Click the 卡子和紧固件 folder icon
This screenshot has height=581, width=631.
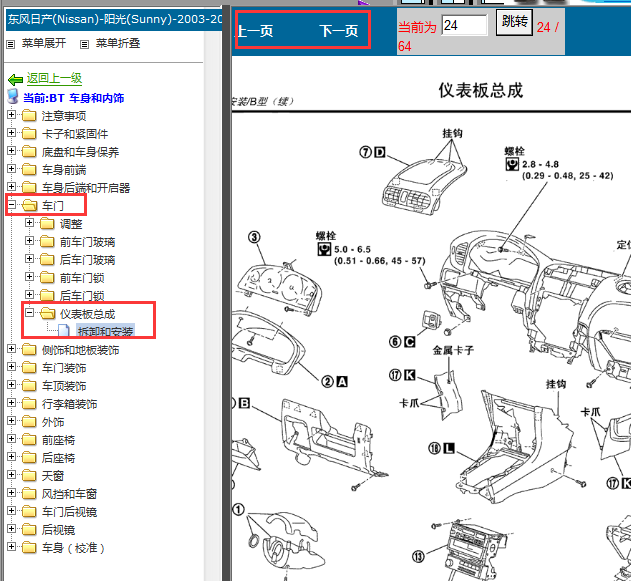(x=29, y=134)
